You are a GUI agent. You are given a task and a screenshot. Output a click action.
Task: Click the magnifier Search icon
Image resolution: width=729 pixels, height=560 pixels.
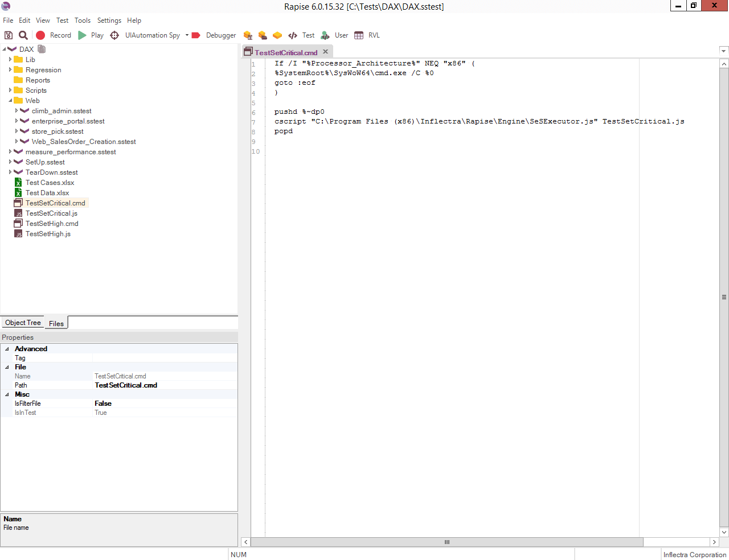[23, 35]
